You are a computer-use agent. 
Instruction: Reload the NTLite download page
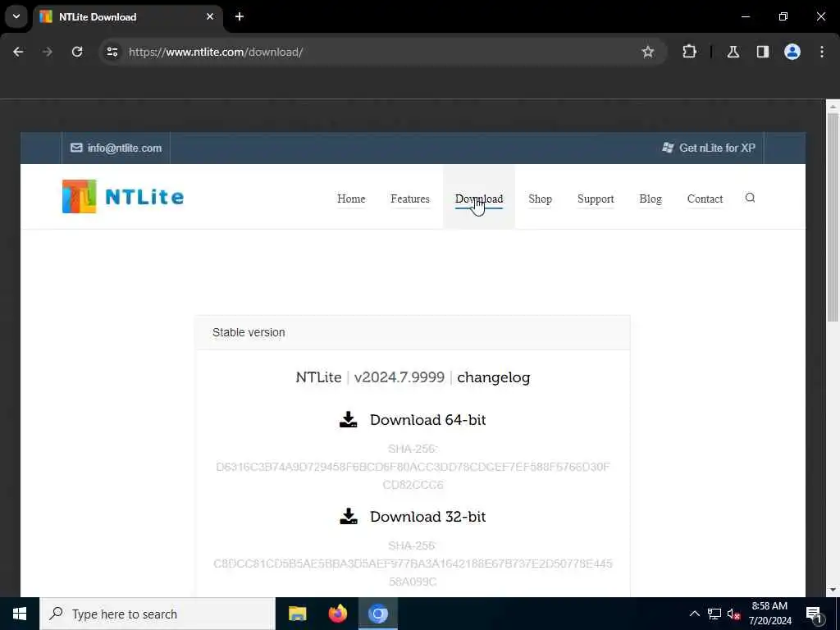[x=77, y=52]
